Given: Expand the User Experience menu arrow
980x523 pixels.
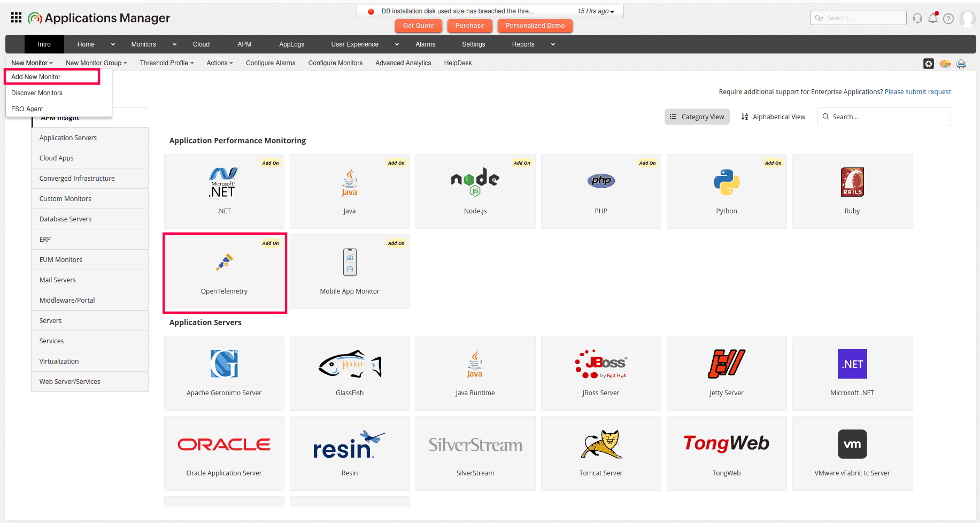Looking at the screenshot, I should click(x=397, y=44).
